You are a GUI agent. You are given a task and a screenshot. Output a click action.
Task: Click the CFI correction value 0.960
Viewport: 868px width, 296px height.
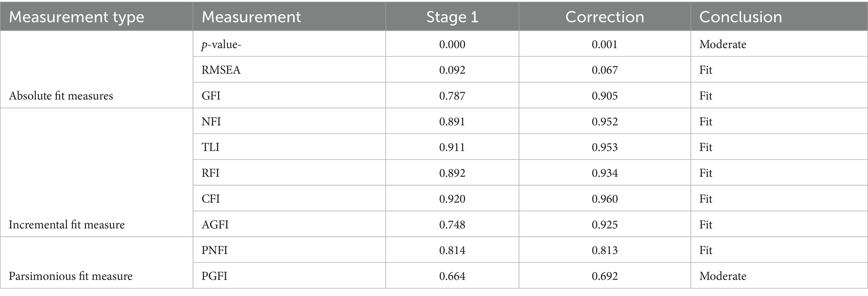click(604, 199)
